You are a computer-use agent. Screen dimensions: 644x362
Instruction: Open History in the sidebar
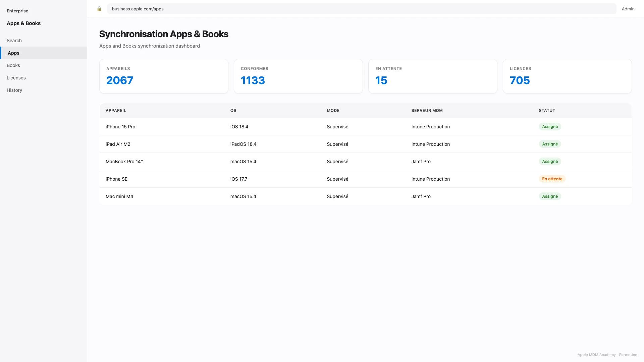click(44, 90)
